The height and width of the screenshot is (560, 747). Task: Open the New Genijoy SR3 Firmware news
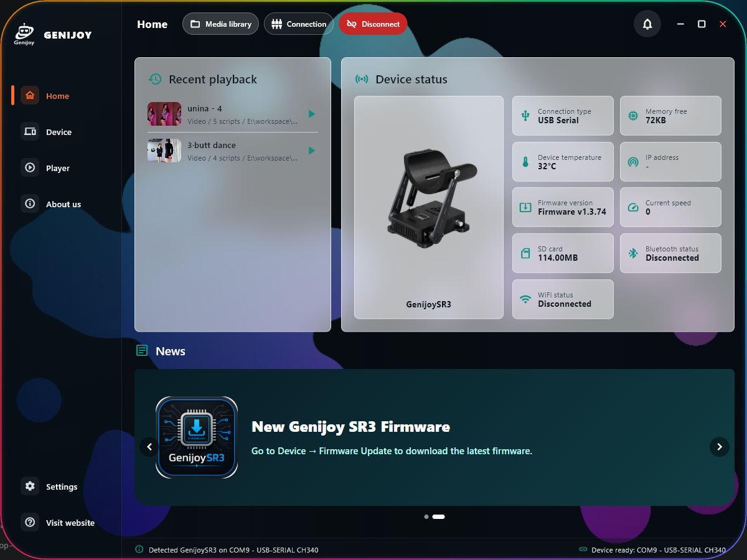click(350, 427)
